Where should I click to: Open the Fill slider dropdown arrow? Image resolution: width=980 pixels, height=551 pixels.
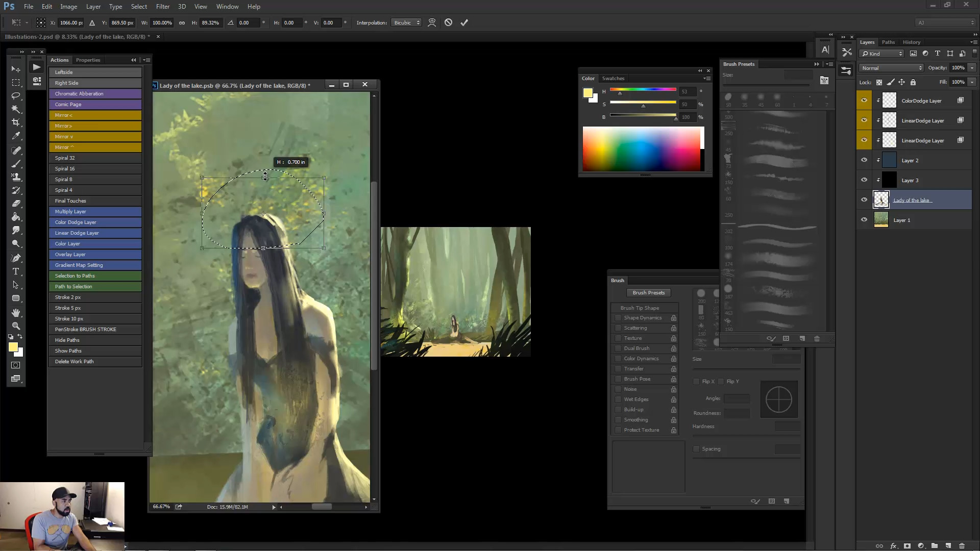point(972,82)
